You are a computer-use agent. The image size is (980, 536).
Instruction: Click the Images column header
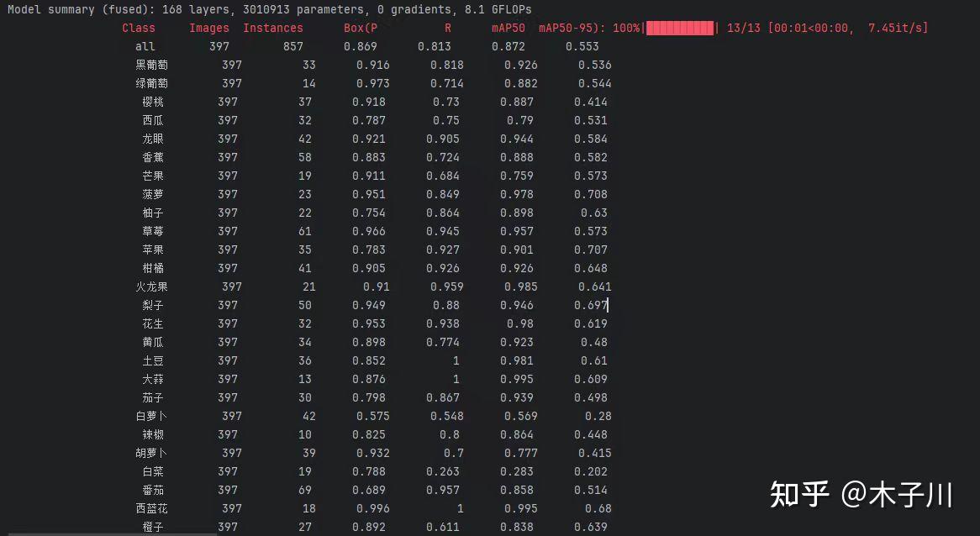click(208, 28)
